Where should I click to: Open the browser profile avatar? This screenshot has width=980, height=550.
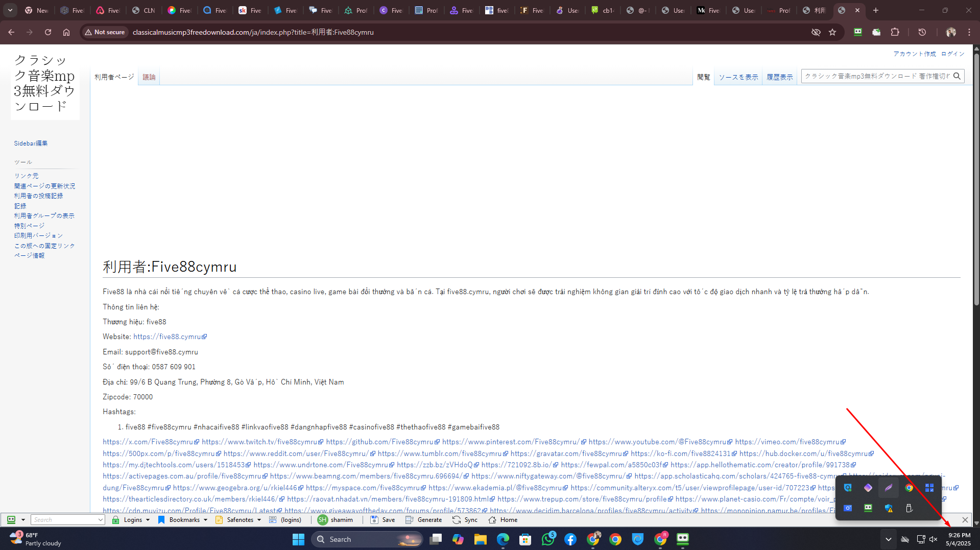click(x=951, y=32)
